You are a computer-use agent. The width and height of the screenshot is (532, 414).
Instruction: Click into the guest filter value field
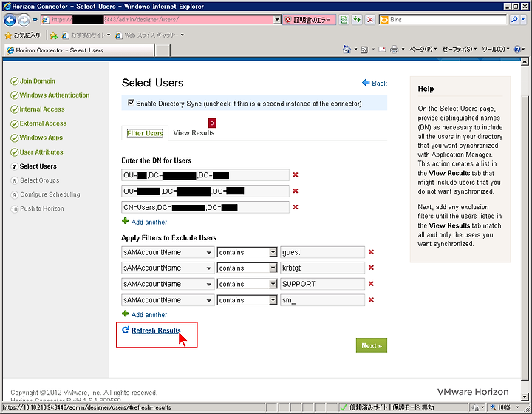pyautogui.click(x=322, y=252)
